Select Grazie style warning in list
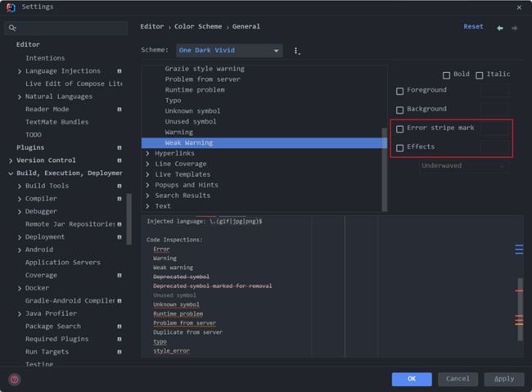 point(205,69)
